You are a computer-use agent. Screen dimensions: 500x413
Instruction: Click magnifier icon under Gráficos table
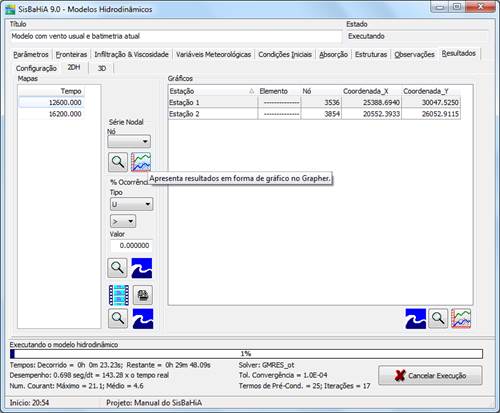438,319
